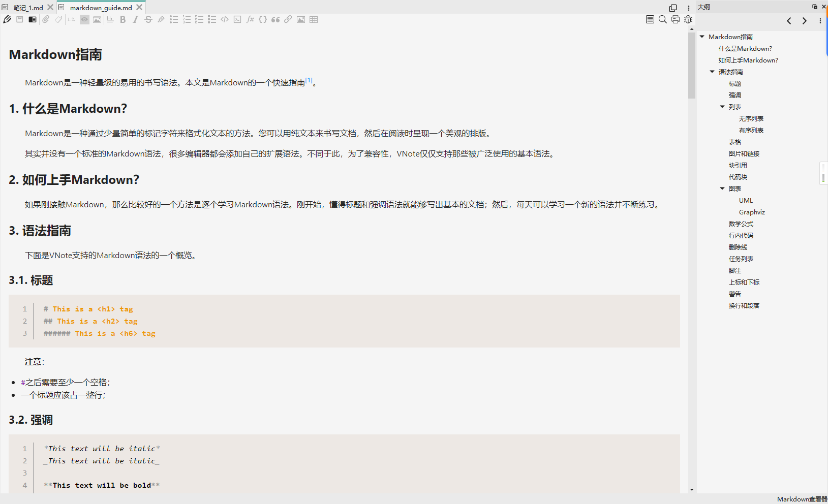
Task: Select the edit (pen) tool
Action: point(7,19)
